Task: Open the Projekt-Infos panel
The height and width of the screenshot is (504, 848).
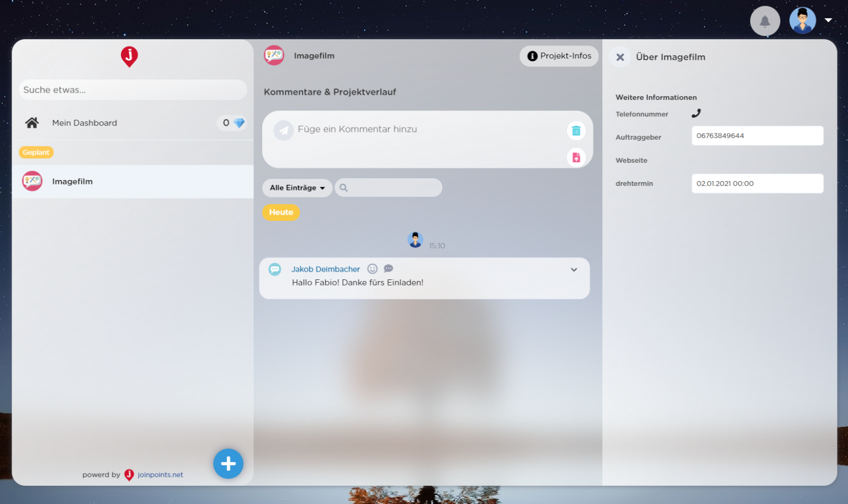Action: click(x=559, y=56)
